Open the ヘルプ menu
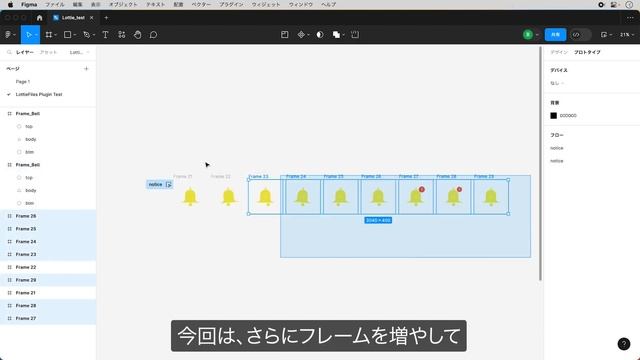Image resolution: width=640 pixels, height=360 pixels. [x=328, y=4]
